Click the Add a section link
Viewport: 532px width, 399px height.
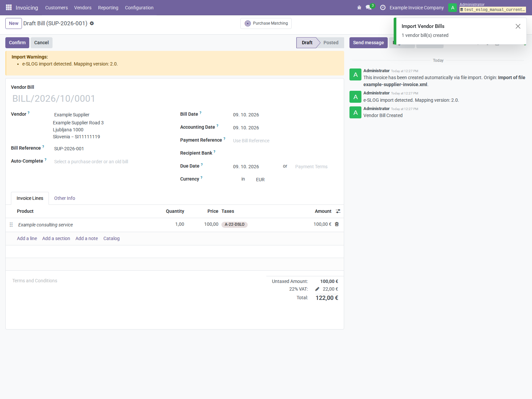pos(56,238)
